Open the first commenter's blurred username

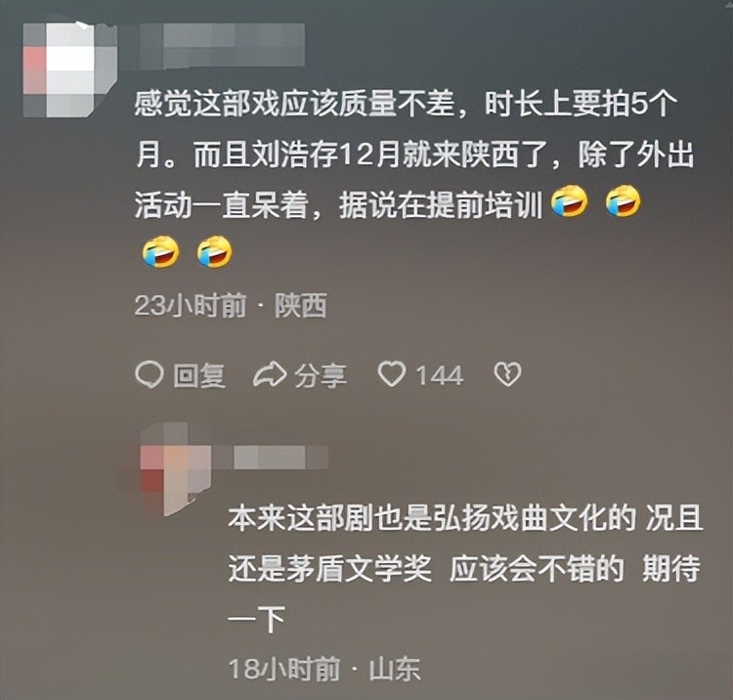click(x=223, y=44)
